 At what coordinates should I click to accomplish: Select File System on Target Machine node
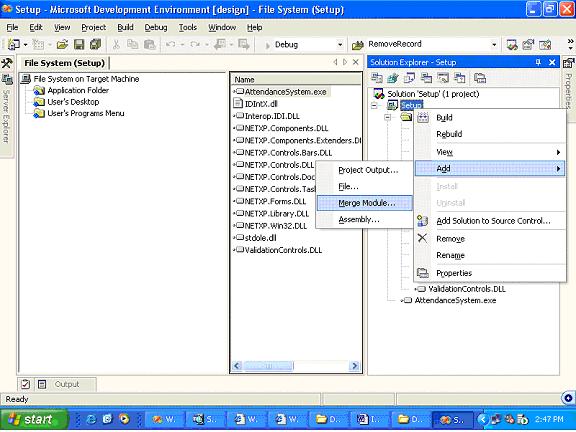(x=86, y=79)
